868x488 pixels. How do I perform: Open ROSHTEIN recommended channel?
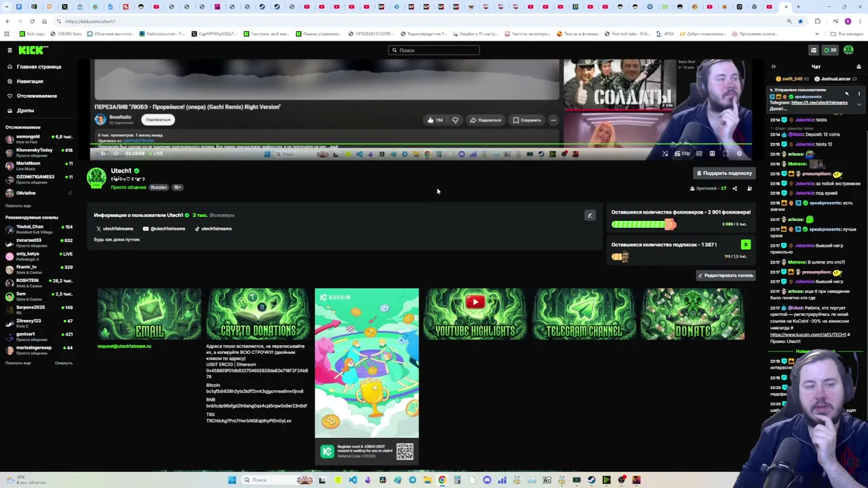coord(39,283)
